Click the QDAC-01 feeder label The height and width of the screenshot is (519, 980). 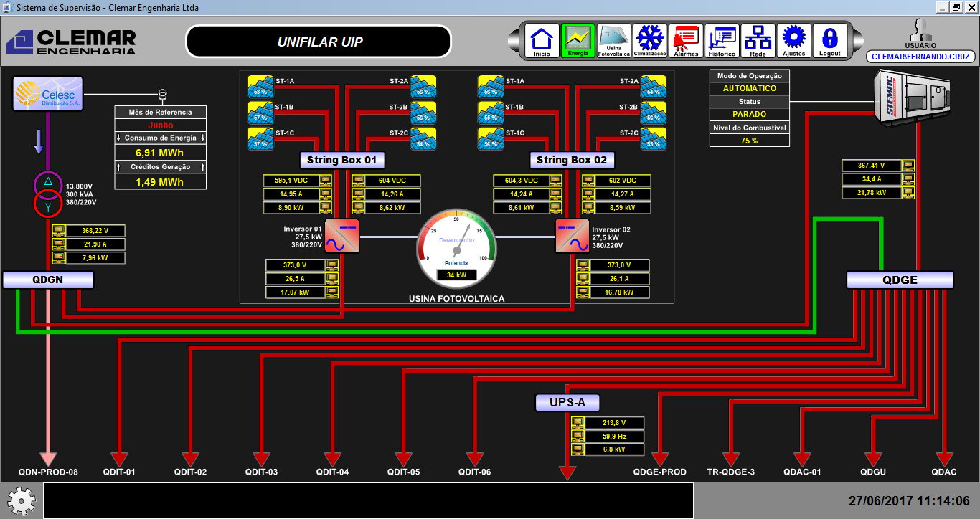tap(802, 472)
